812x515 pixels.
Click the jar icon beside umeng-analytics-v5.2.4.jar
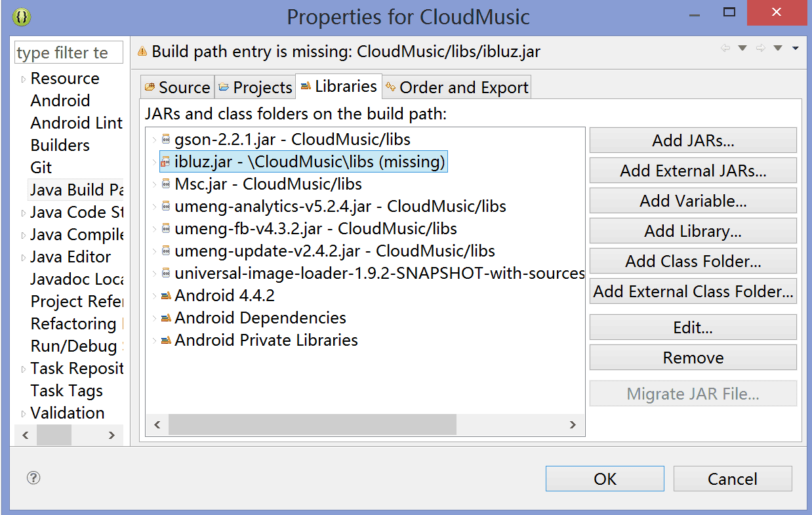(x=167, y=206)
